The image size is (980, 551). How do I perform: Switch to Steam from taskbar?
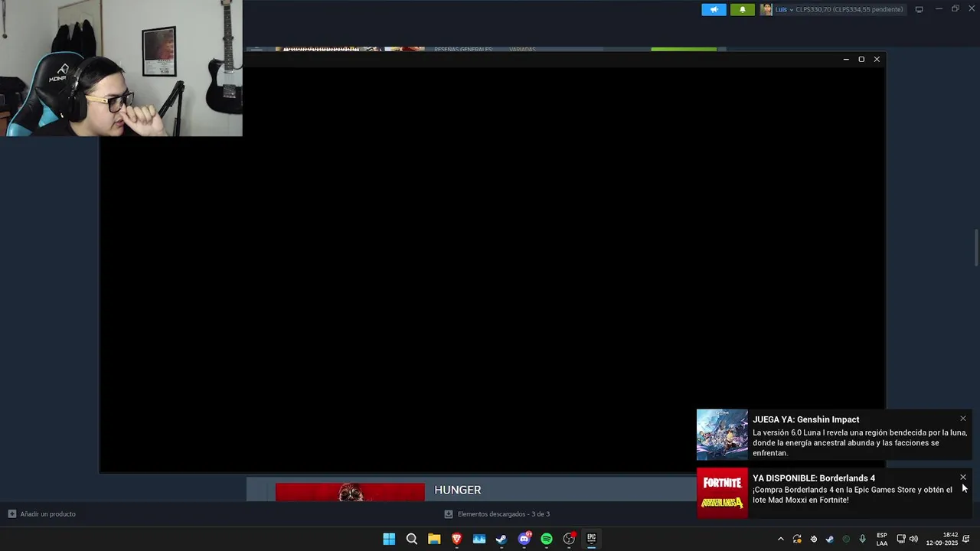pyautogui.click(x=501, y=539)
